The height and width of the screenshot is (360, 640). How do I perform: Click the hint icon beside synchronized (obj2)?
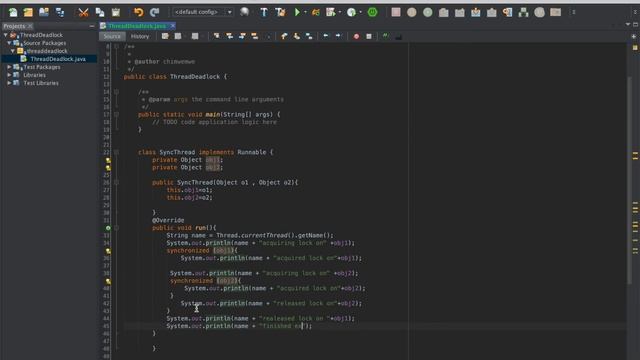coord(108,281)
